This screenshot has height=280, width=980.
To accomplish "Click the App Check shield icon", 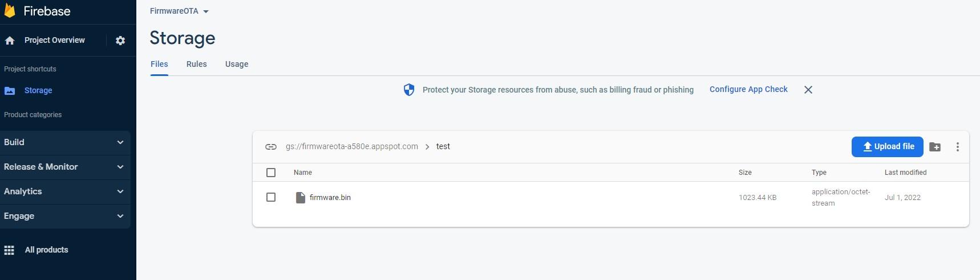I will [x=409, y=90].
